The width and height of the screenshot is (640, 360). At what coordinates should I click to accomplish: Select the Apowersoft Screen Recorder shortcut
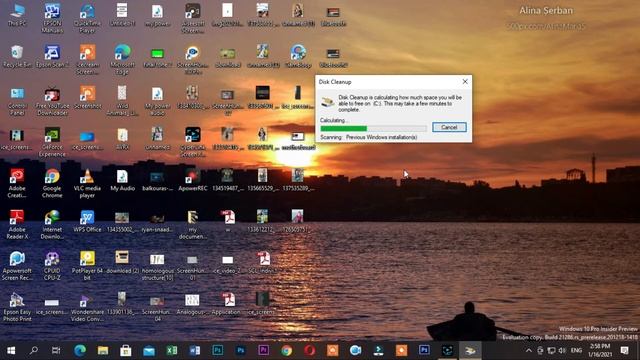17,266
